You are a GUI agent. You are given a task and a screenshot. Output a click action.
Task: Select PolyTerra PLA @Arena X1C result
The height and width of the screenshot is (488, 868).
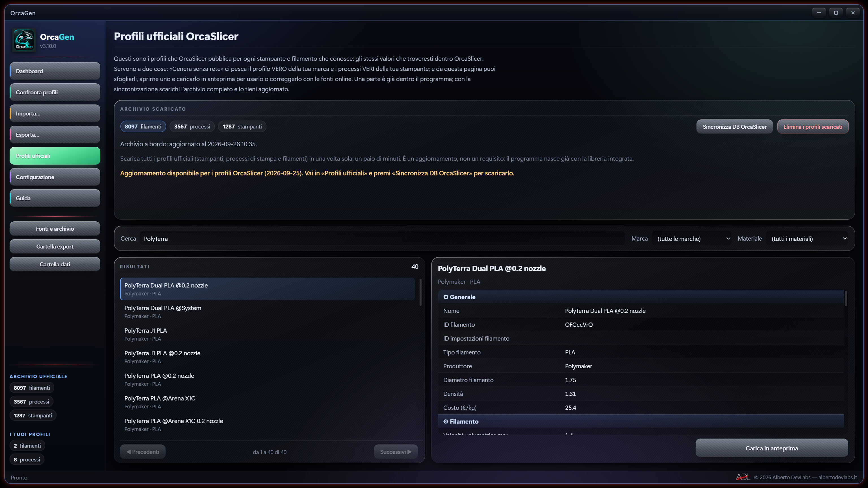pyautogui.click(x=268, y=402)
